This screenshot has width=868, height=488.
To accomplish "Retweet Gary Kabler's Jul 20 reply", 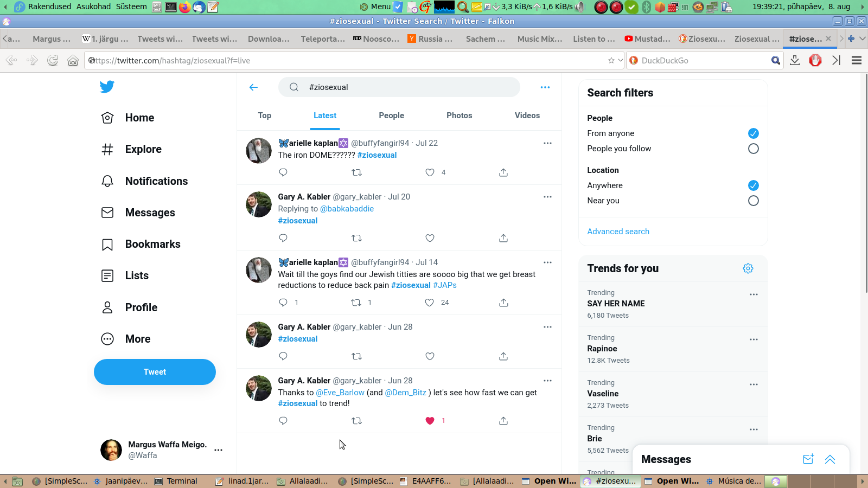I will [x=356, y=238].
